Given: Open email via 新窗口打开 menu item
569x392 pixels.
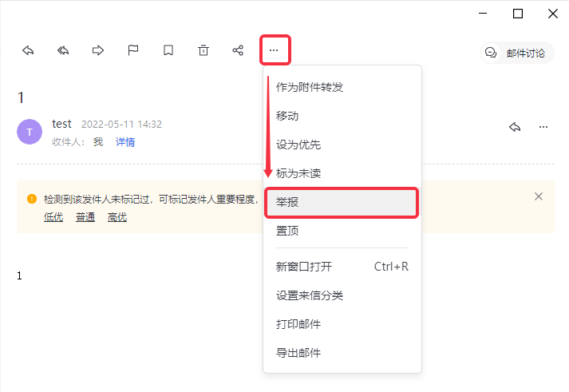Looking at the screenshot, I should point(342,267).
